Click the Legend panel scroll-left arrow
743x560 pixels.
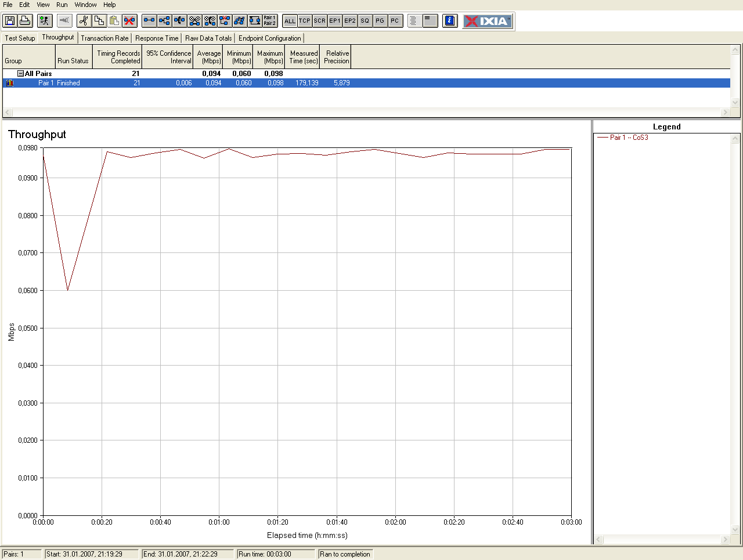pyautogui.click(x=599, y=540)
